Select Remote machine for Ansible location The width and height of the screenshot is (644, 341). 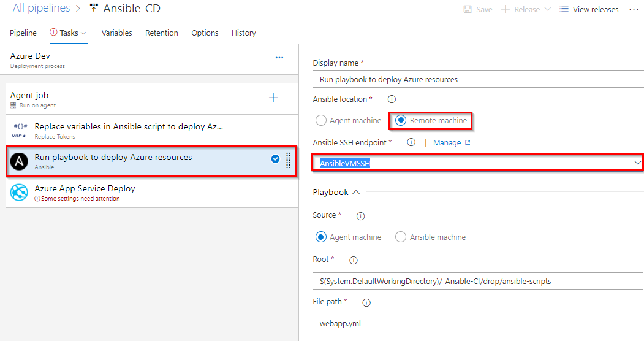pos(401,120)
